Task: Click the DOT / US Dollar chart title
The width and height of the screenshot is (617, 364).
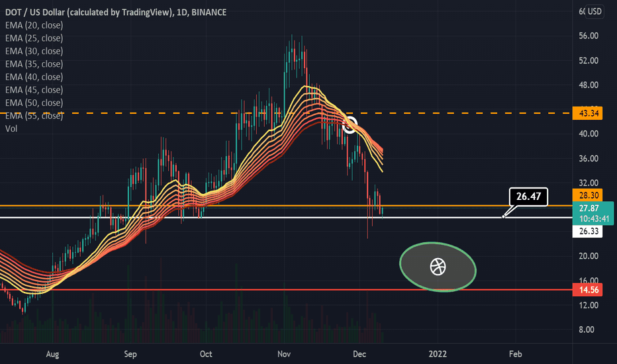Action: [x=116, y=12]
